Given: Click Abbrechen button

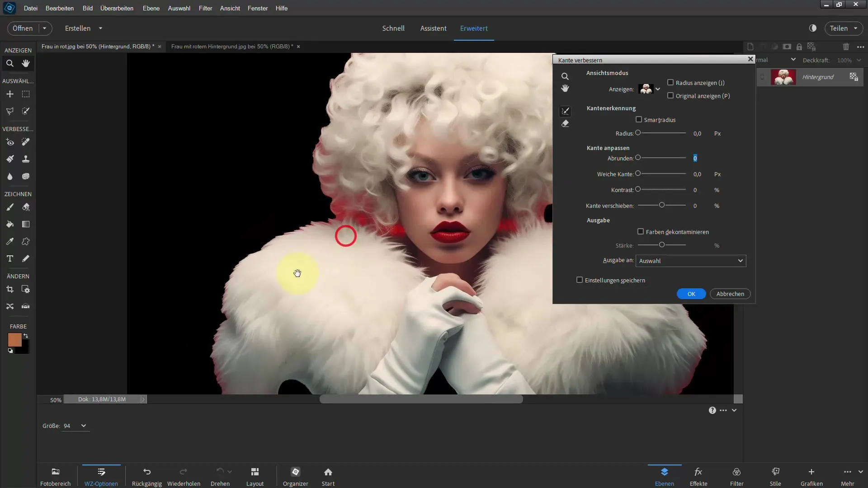Looking at the screenshot, I should [730, 294].
